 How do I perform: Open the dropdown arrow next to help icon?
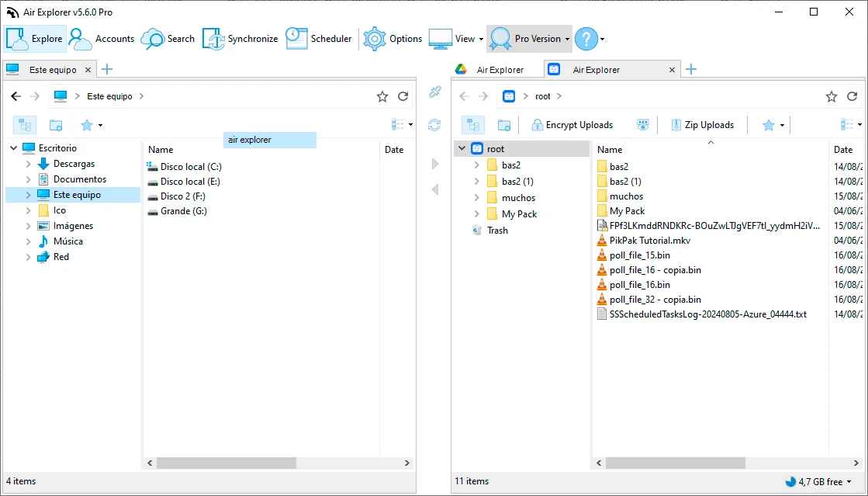click(x=602, y=40)
